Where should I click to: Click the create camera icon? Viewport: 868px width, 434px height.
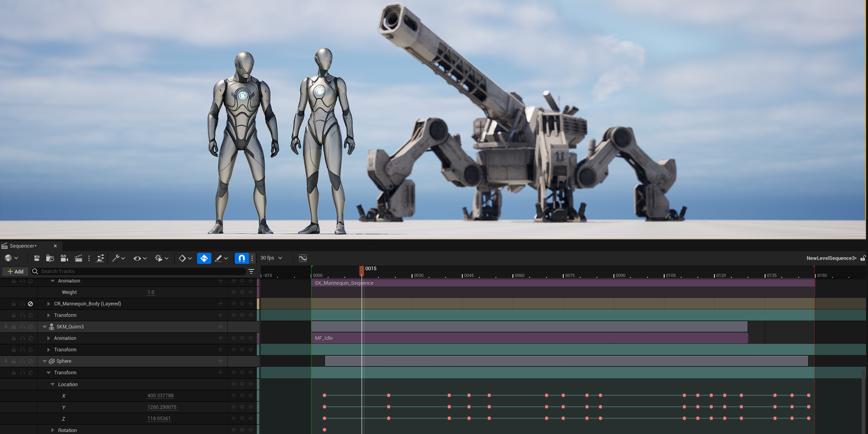(x=64, y=258)
